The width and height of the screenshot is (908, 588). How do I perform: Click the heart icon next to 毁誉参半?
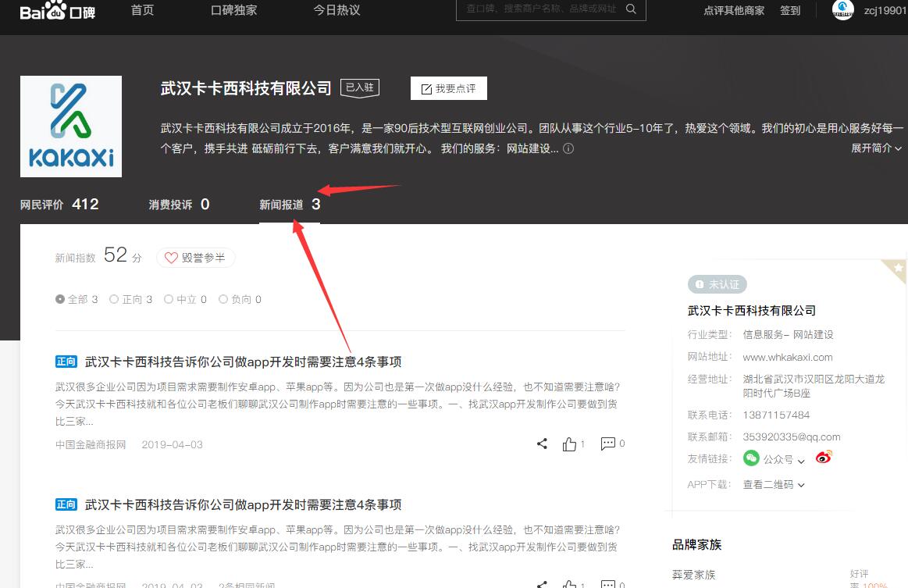click(171, 258)
